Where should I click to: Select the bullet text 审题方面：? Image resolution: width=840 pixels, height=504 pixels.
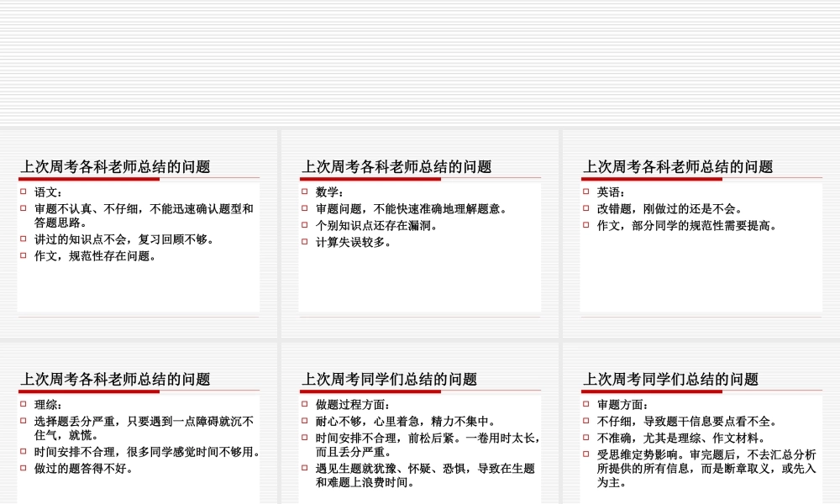623,405
